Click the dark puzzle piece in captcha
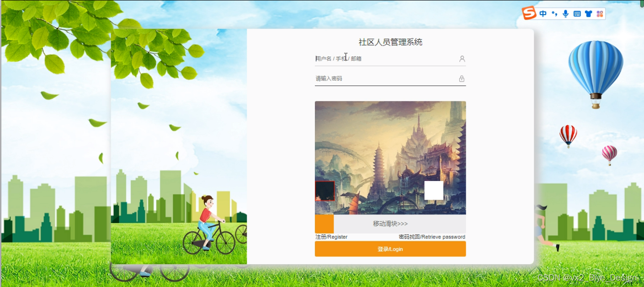This screenshot has width=644, height=287. coord(325,191)
